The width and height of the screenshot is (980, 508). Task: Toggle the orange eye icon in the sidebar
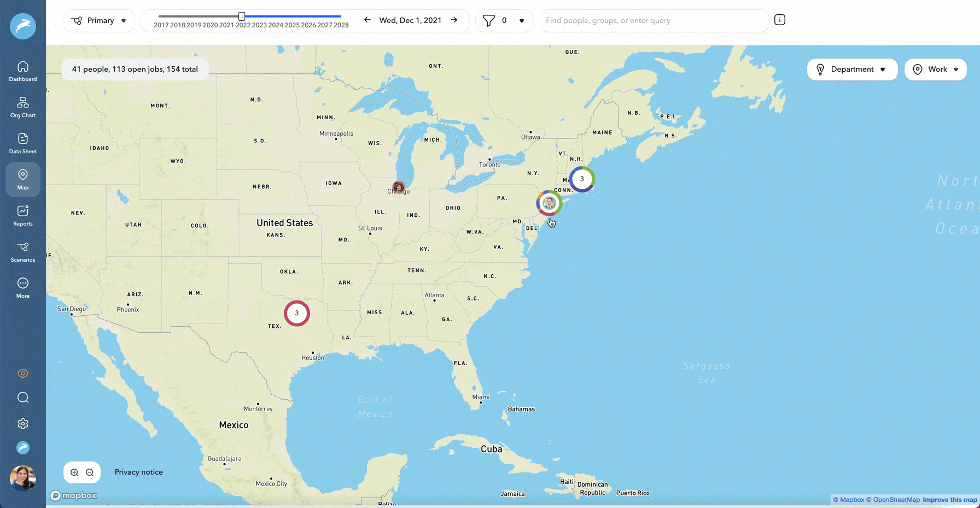22,373
